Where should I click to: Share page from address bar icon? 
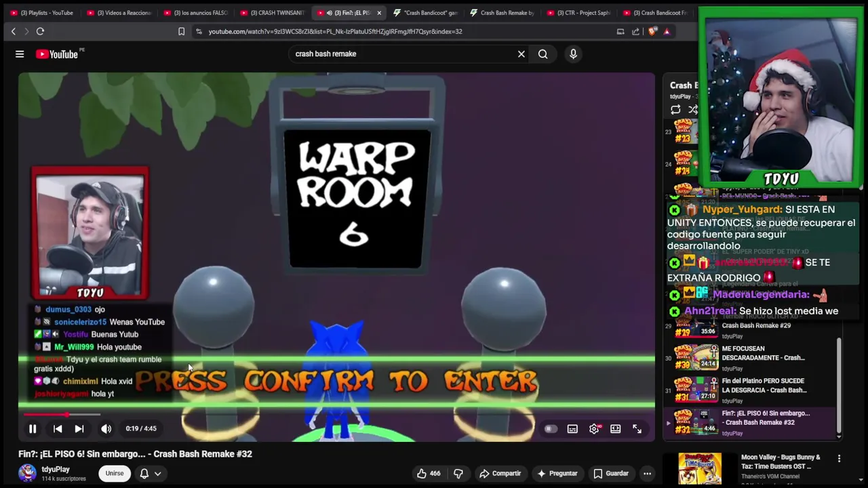[x=635, y=31]
